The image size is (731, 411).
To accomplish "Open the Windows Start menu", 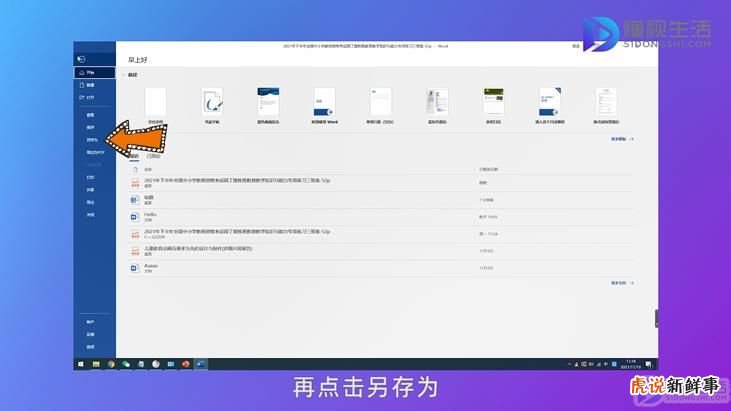I will pyautogui.click(x=81, y=364).
